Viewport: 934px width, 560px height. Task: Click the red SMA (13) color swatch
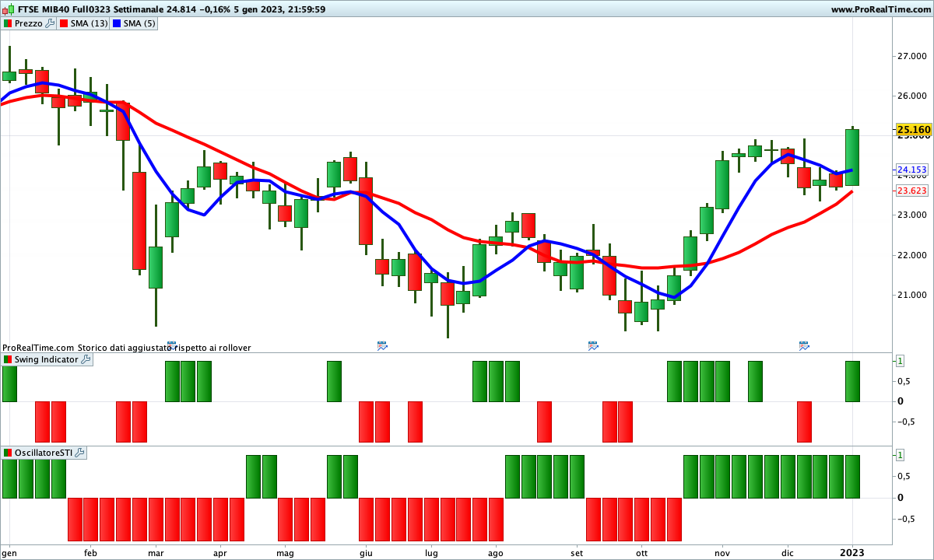(64, 23)
